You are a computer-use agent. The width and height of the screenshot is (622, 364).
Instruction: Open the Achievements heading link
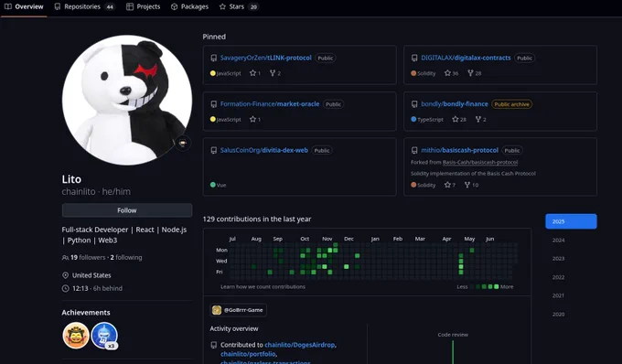86,313
